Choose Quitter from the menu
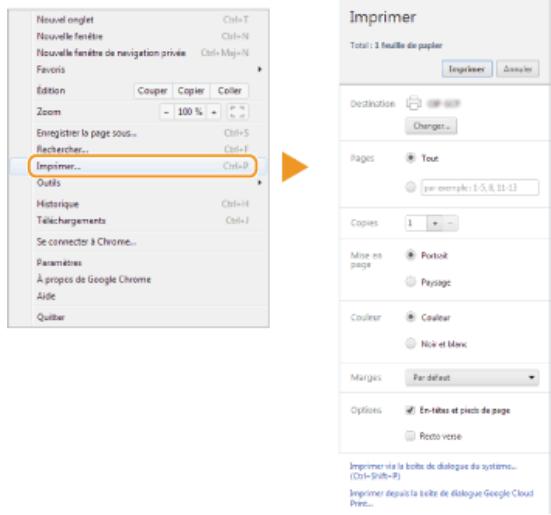 click(x=142, y=317)
